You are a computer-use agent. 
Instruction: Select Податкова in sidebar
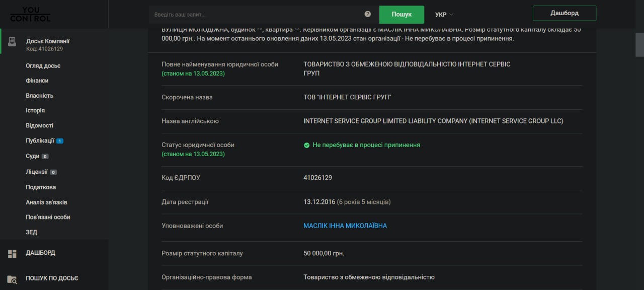(41, 187)
